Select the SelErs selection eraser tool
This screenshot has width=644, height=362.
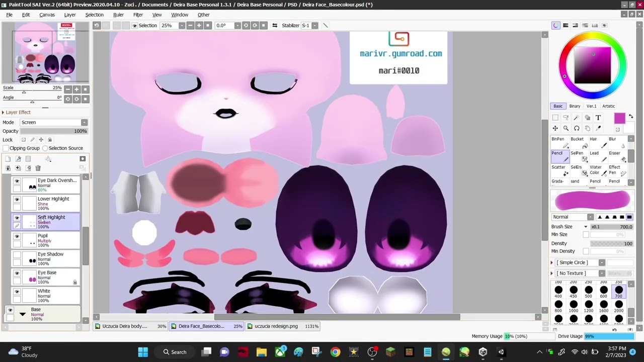point(580,170)
